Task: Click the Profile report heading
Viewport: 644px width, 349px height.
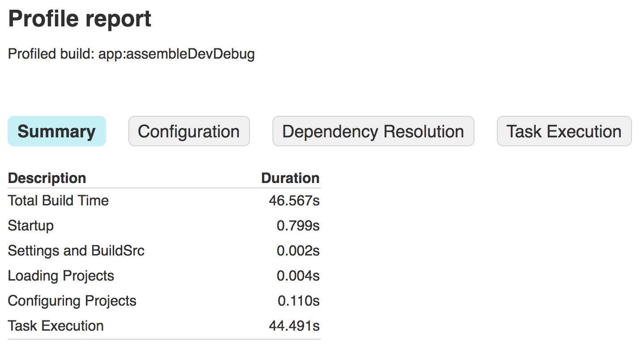Action: point(80,19)
